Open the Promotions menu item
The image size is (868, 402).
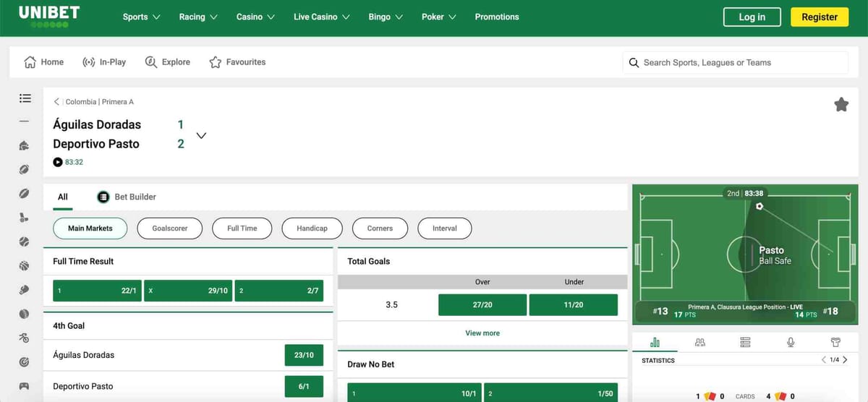[497, 17]
